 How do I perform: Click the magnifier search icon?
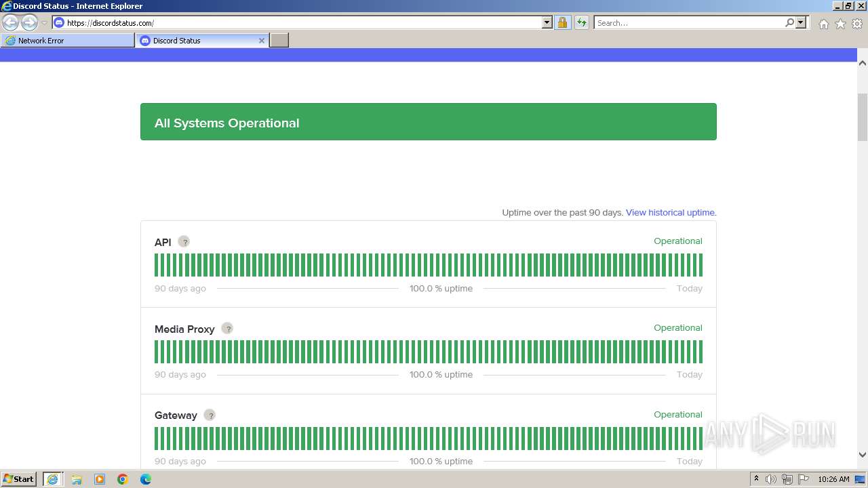[789, 22]
